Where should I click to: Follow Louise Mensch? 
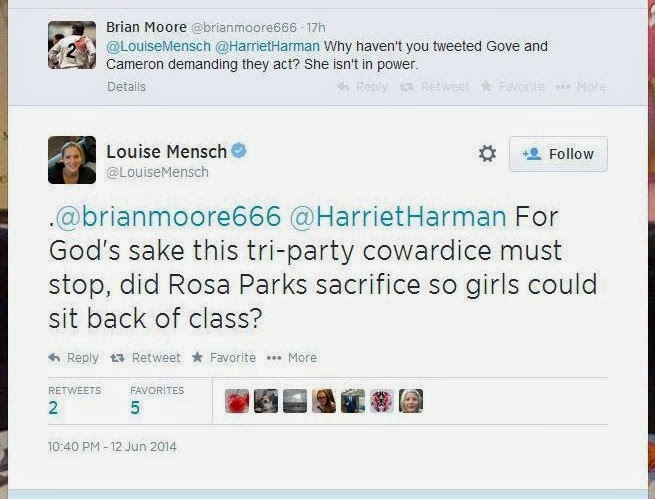tap(558, 154)
